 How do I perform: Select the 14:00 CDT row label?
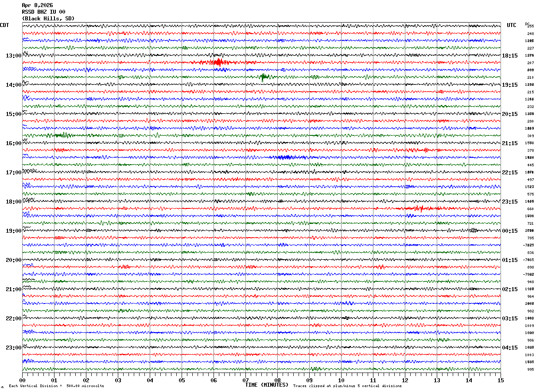(14, 85)
